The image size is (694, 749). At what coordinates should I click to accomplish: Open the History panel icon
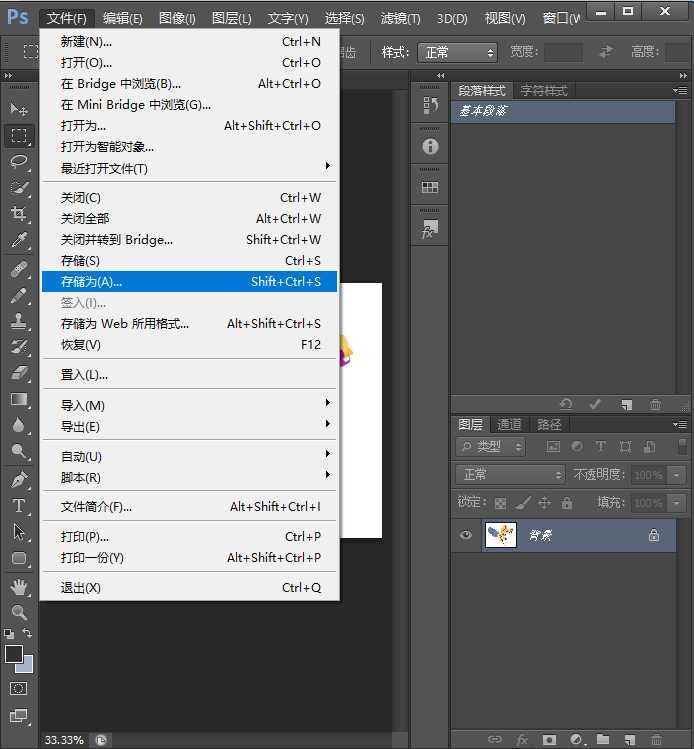pos(430,104)
